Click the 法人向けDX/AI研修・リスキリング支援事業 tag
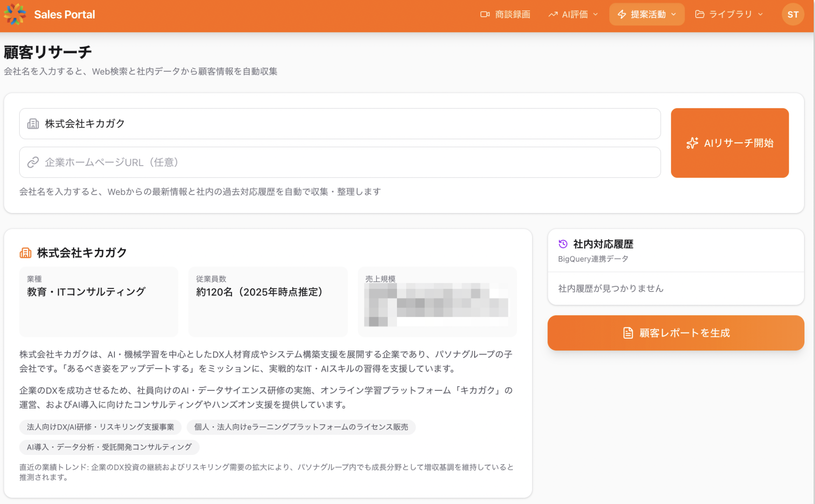Viewport: 815px width, 504px height. click(x=100, y=427)
